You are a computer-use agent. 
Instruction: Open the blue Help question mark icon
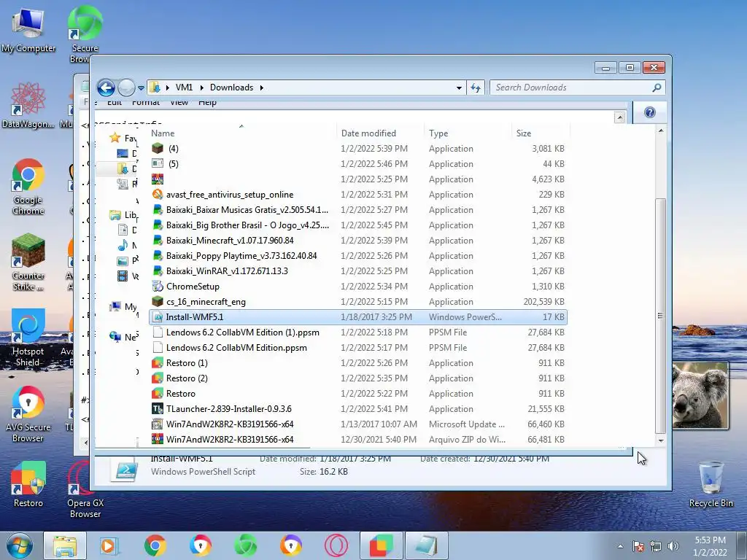pyautogui.click(x=650, y=112)
